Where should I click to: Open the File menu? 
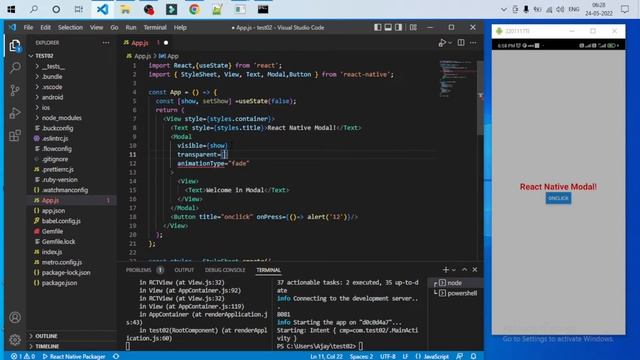coord(28,27)
